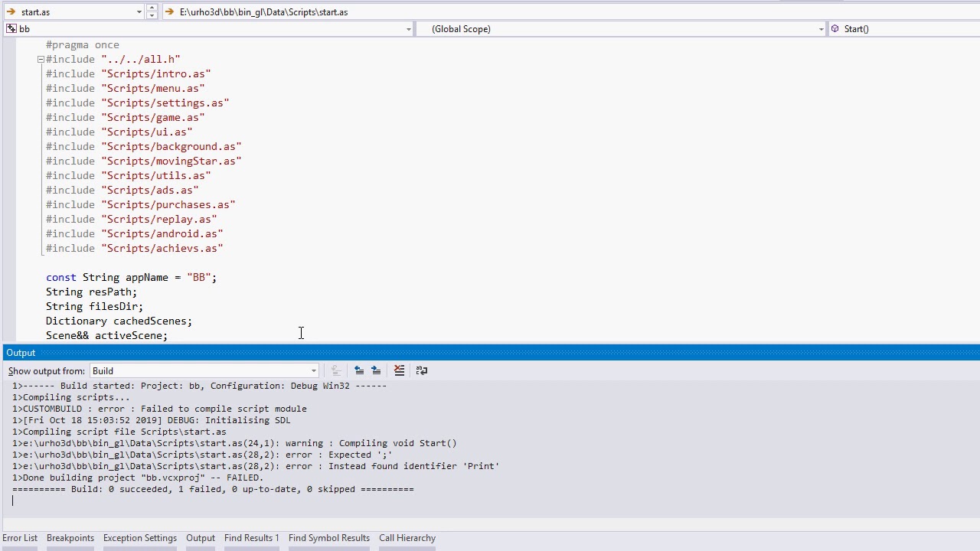Switch to the Breakpoints tab
The height and width of the screenshot is (551, 980).
point(70,538)
